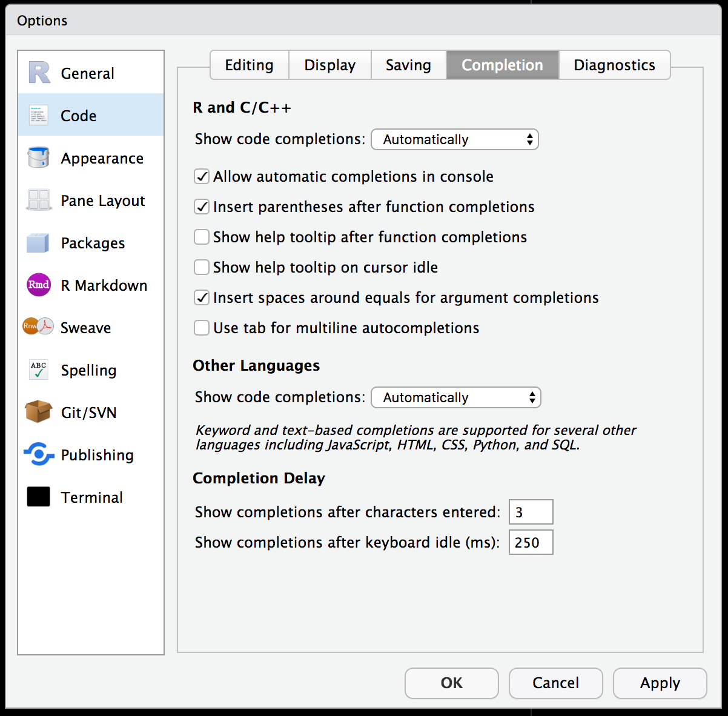Viewport: 728px width, 716px height.
Task: Open Code settings via the code icon
Action: click(x=38, y=115)
